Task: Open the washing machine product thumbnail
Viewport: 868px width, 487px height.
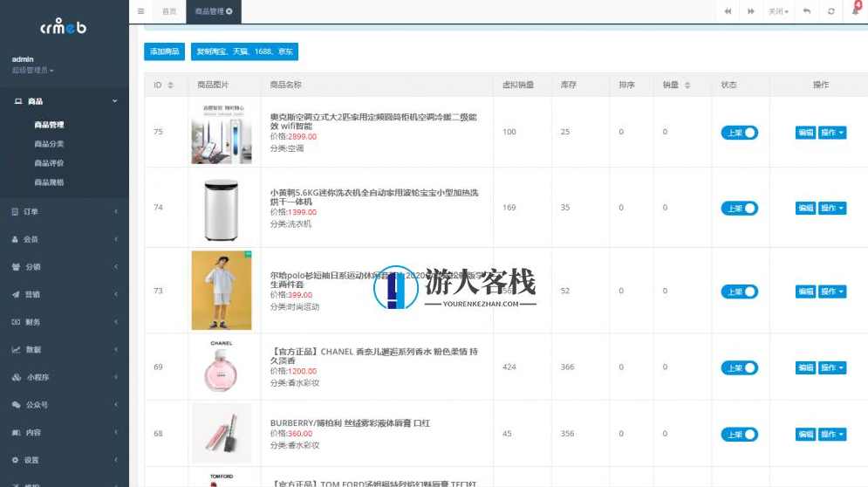Action: point(222,209)
